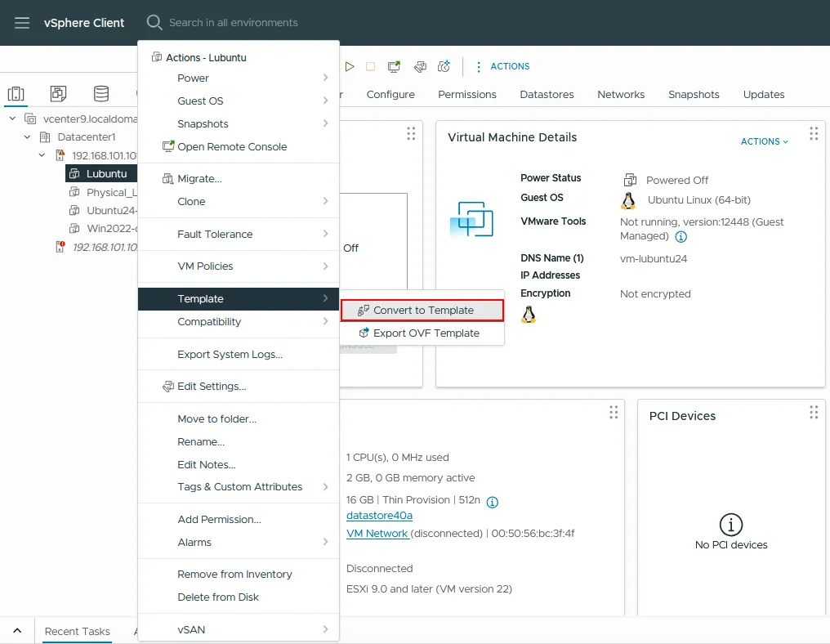The width and height of the screenshot is (830, 644).
Task: Click the search magnifier icon
Action: [154, 23]
